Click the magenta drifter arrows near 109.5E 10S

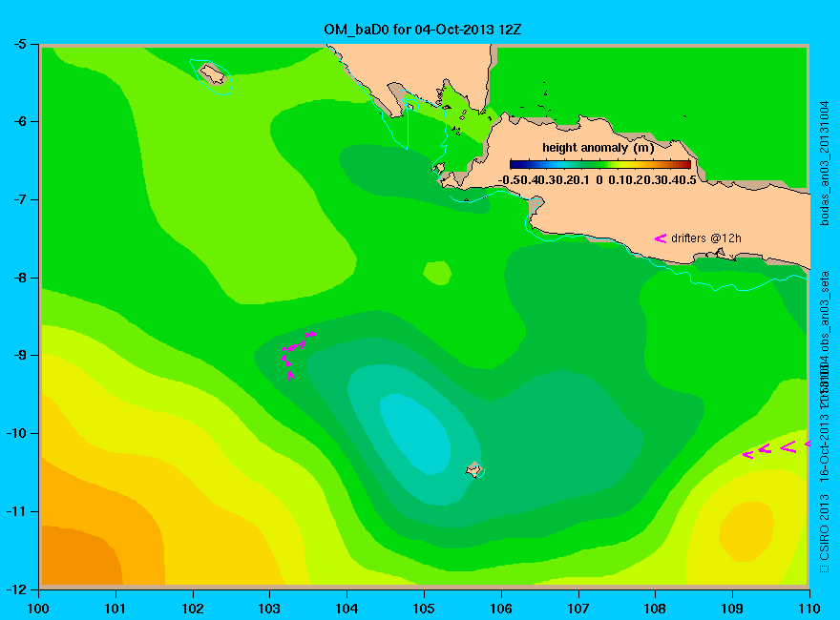(x=776, y=449)
